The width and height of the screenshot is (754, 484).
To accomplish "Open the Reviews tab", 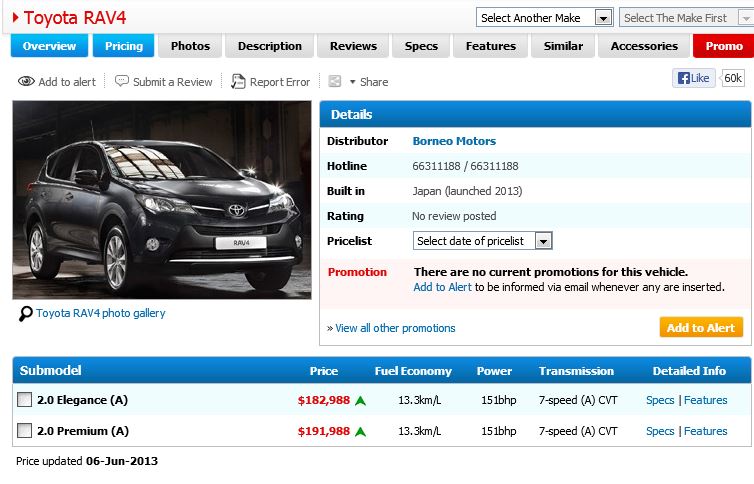I will point(353,46).
